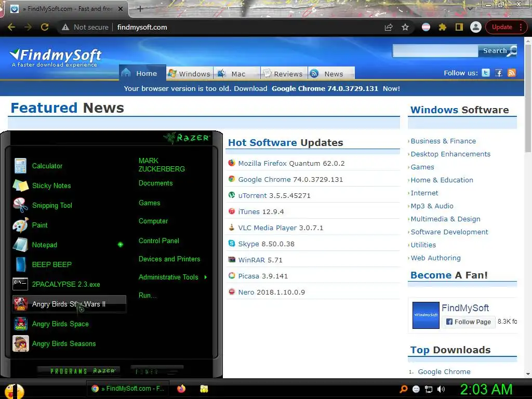Follow FindMySoft on Twitter icon
This screenshot has width=532, height=399.
(486, 73)
